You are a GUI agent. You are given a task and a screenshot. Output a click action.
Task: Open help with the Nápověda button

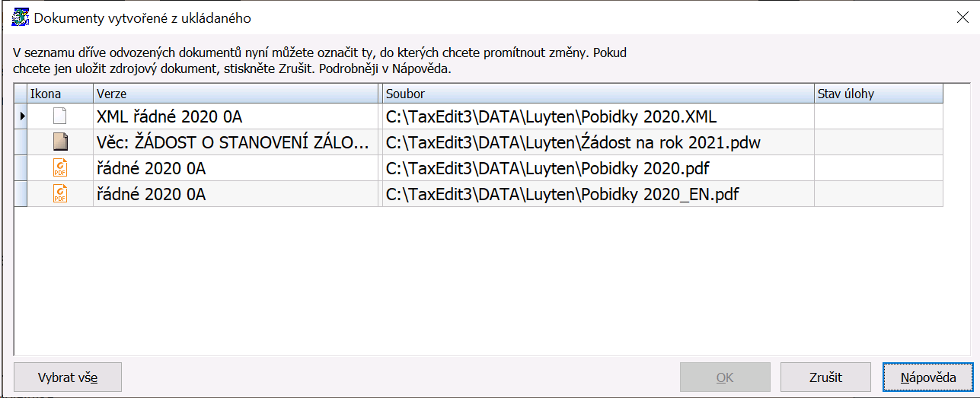pos(928,377)
